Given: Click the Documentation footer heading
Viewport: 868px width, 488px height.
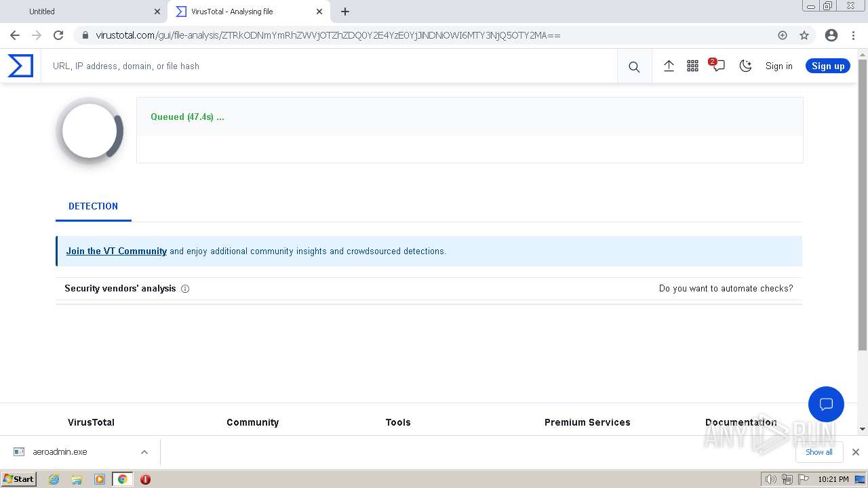Looking at the screenshot, I should pyautogui.click(x=741, y=422).
